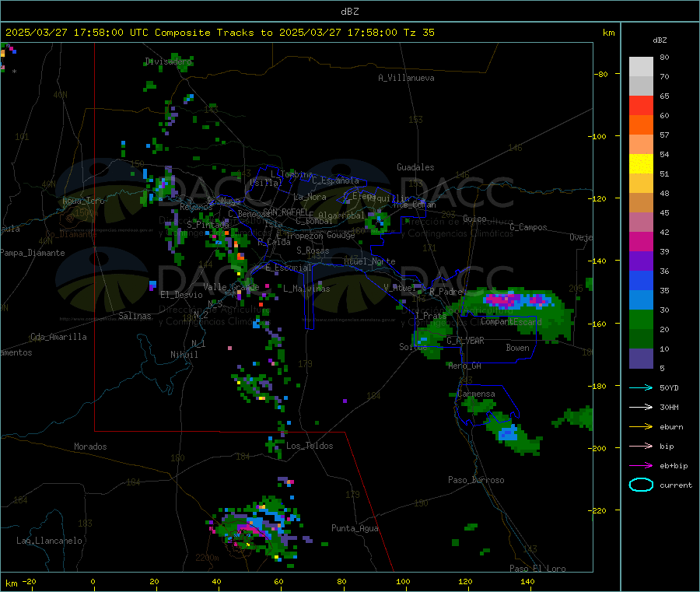Click the Nihuil location label
The image size is (700, 592).
pos(184,355)
